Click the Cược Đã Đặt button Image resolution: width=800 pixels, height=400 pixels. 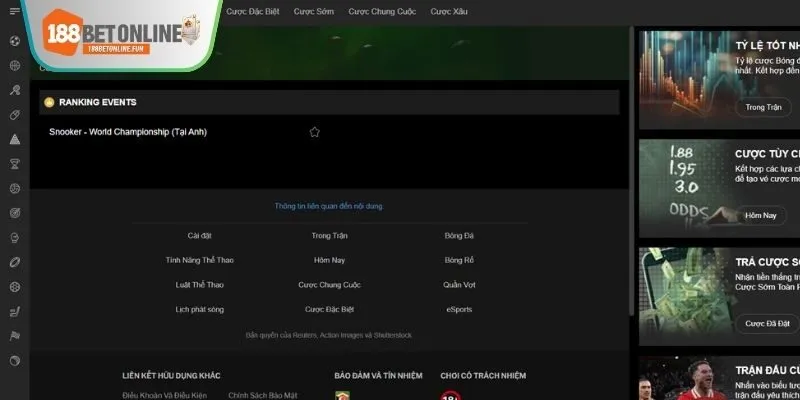coord(768,324)
